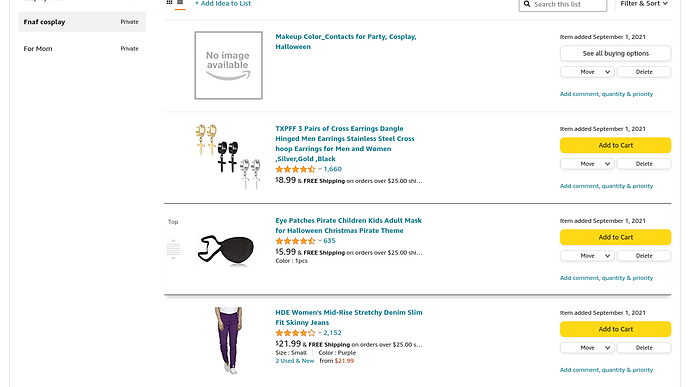Switch to list view icon
Screen dimensions: 690x387
click(x=180, y=3)
